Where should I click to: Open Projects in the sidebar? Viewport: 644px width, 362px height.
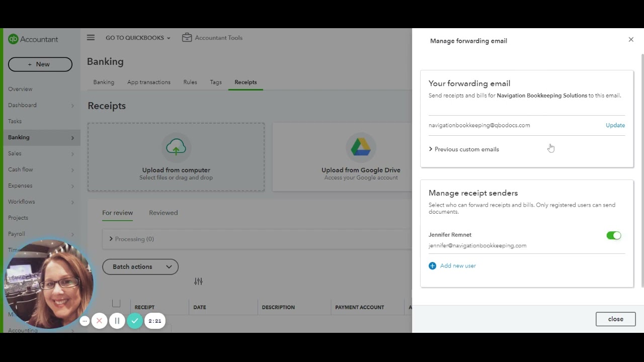[x=18, y=218]
